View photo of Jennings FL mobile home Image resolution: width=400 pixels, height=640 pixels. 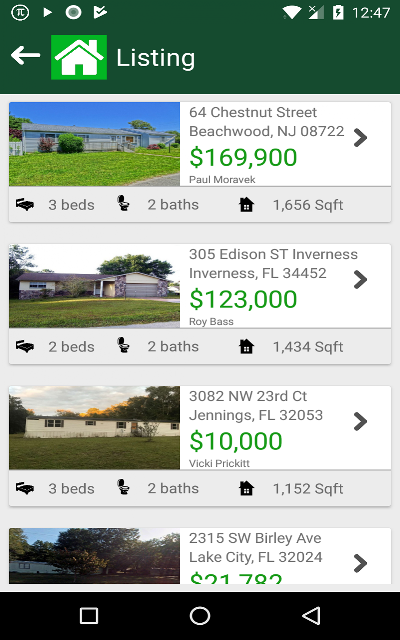tap(94, 428)
